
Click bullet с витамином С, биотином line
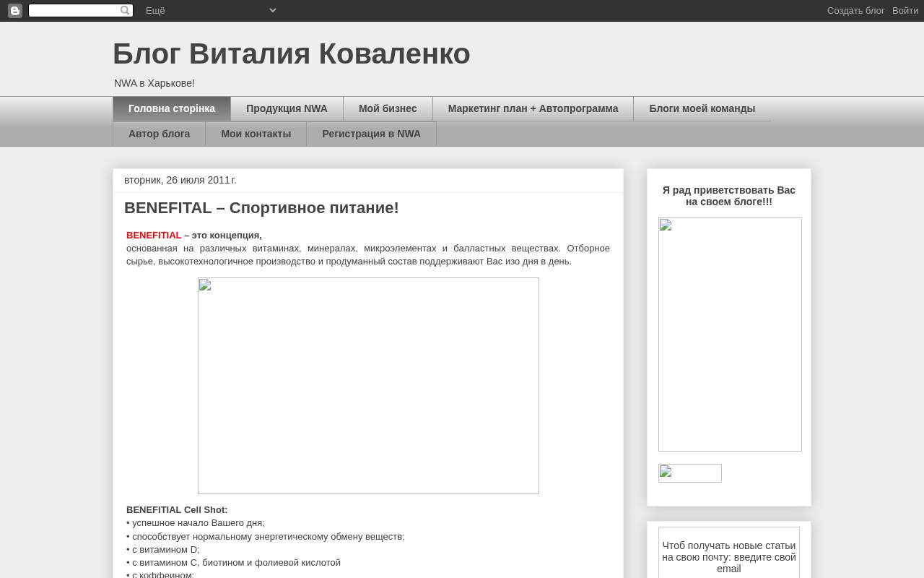[x=233, y=563]
